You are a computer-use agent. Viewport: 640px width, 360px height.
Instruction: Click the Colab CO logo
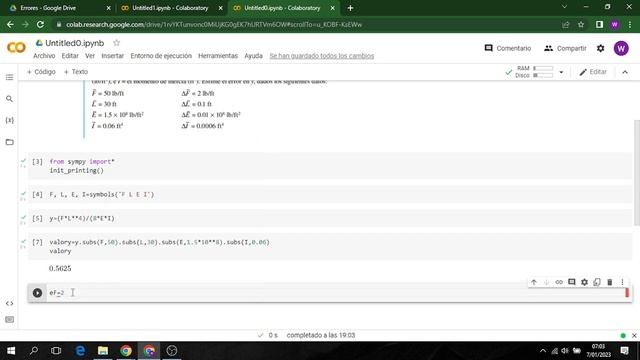pos(16,48)
